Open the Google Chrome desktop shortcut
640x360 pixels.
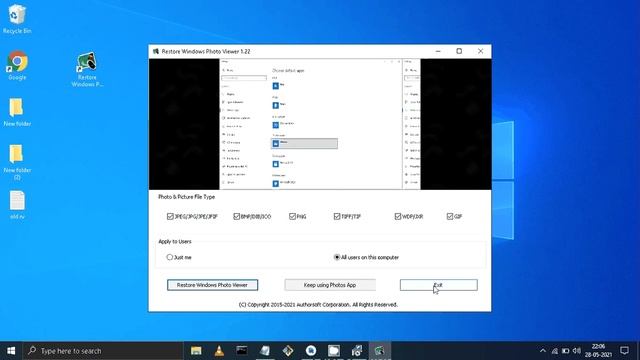tap(17, 65)
